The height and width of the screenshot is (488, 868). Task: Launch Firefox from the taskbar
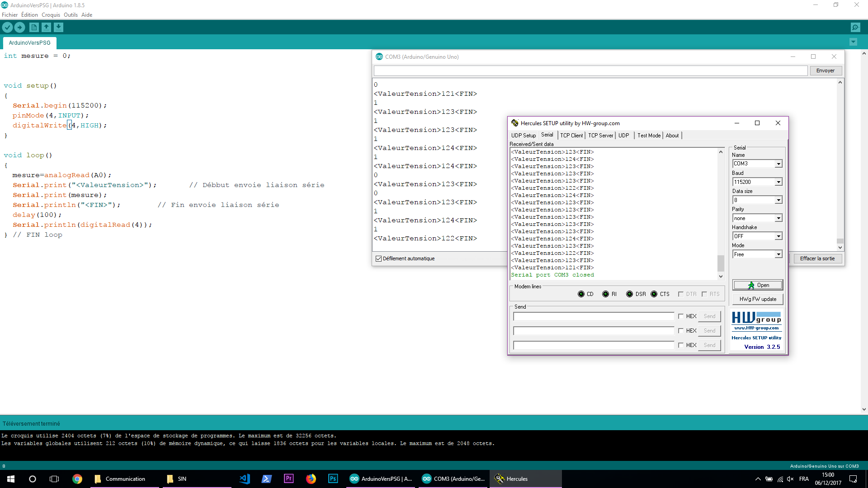point(311,479)
